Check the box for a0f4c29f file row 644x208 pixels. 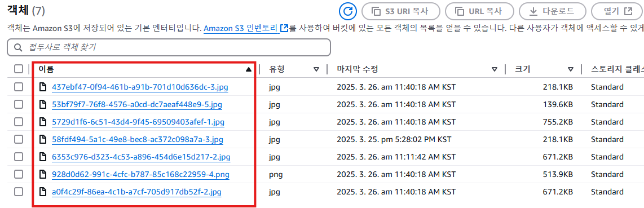click(x=19, y=192)
